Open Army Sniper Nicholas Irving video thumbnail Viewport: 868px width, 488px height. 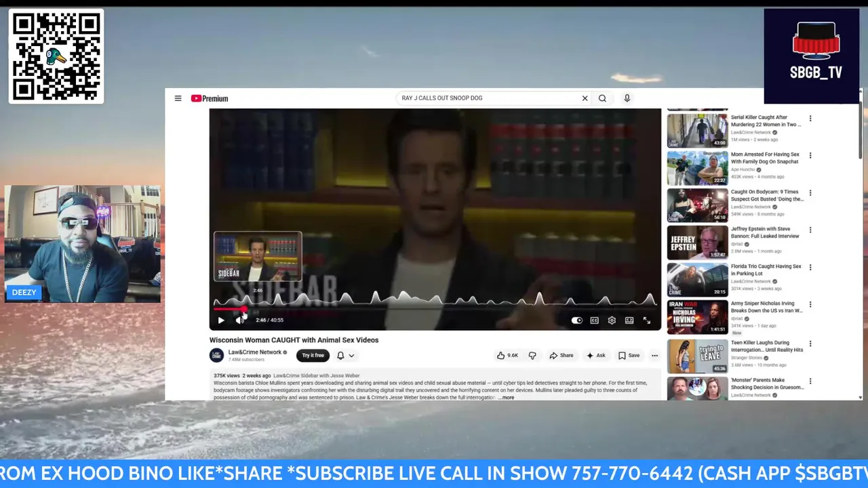coord(697,317)
